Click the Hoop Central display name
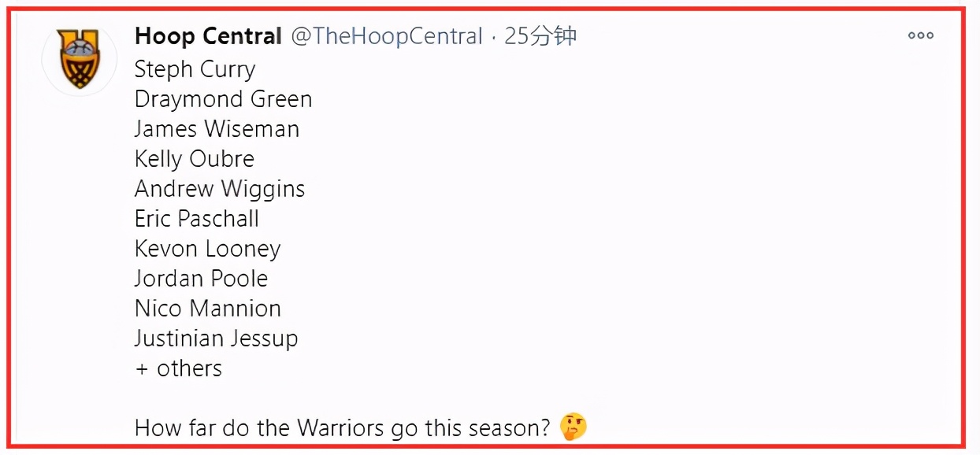This screenshot has width=980, height=455. 208,36
